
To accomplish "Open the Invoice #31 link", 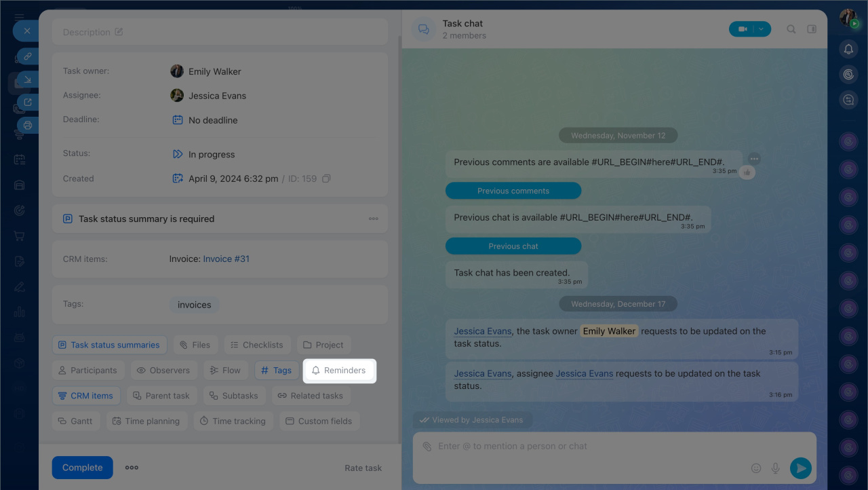I will click(x=226, y=259).
